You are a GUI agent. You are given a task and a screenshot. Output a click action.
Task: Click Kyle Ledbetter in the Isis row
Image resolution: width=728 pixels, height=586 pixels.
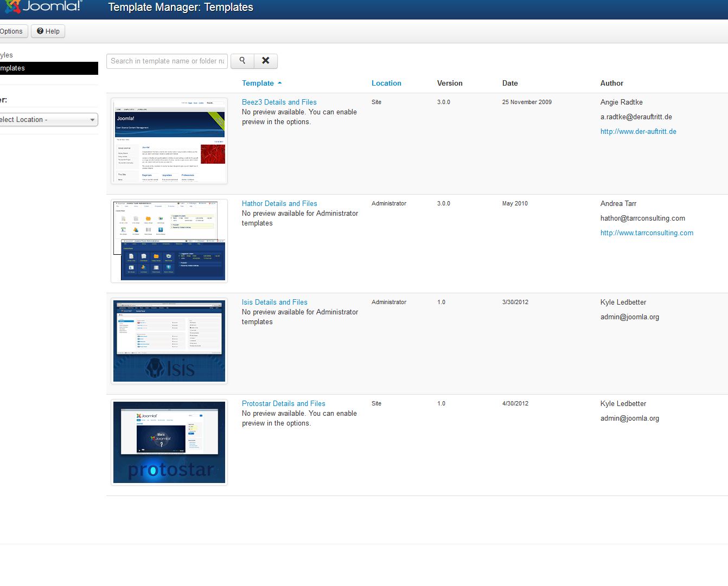623,302
